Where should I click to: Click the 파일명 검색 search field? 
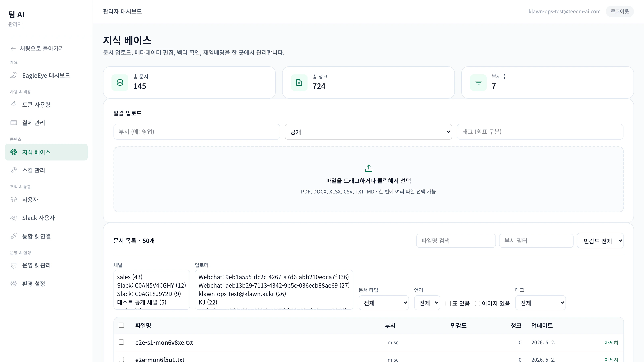pos(456,241)
